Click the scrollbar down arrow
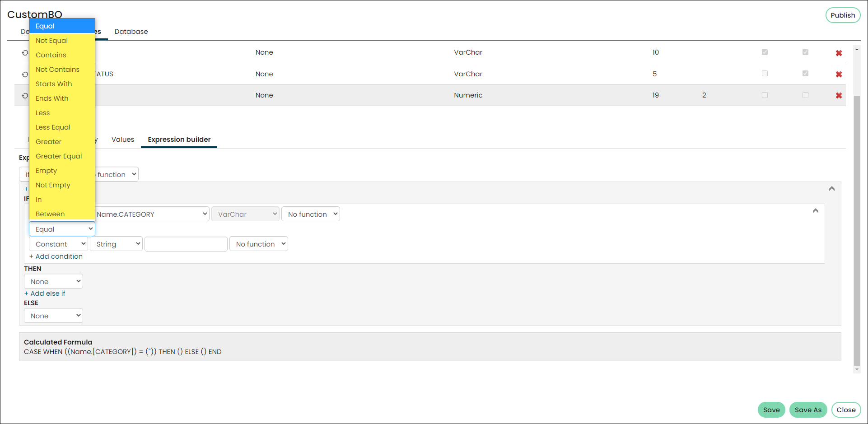This screenshot has height=424, width=868. 857,370
